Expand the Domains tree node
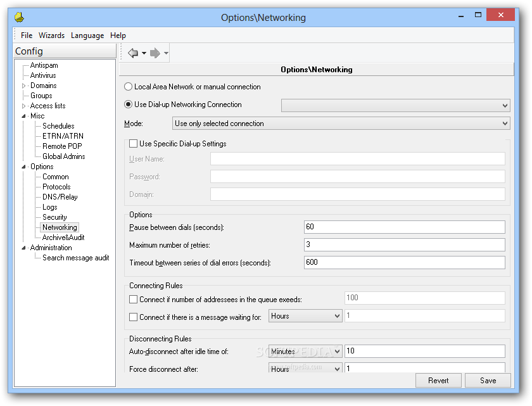Image resolution: width=532 pixels, height=406 pixels. click(24, 86)
